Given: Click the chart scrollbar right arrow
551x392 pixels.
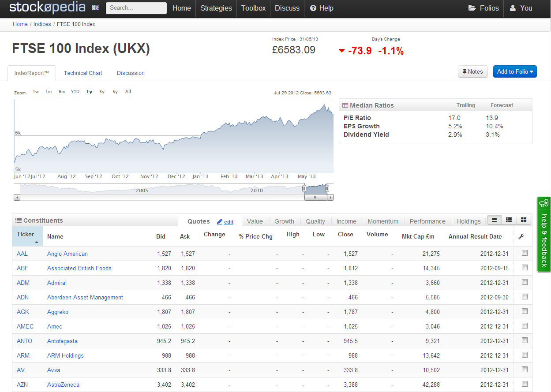Looking at the screenshot, I should click(331, 198).
